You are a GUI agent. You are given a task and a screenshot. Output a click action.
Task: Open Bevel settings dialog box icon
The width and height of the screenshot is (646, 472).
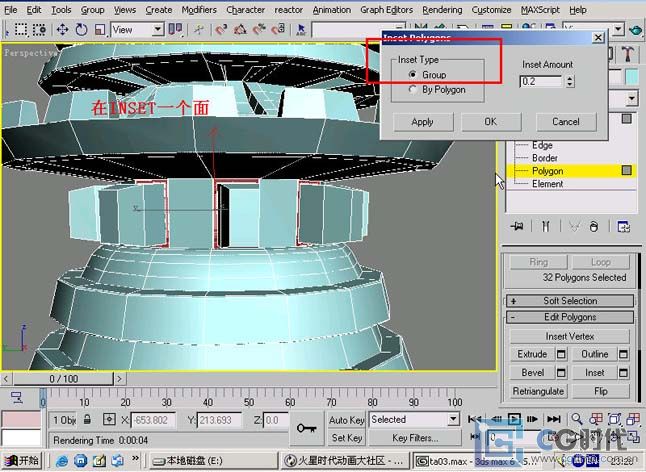click(x=561, y=373)
